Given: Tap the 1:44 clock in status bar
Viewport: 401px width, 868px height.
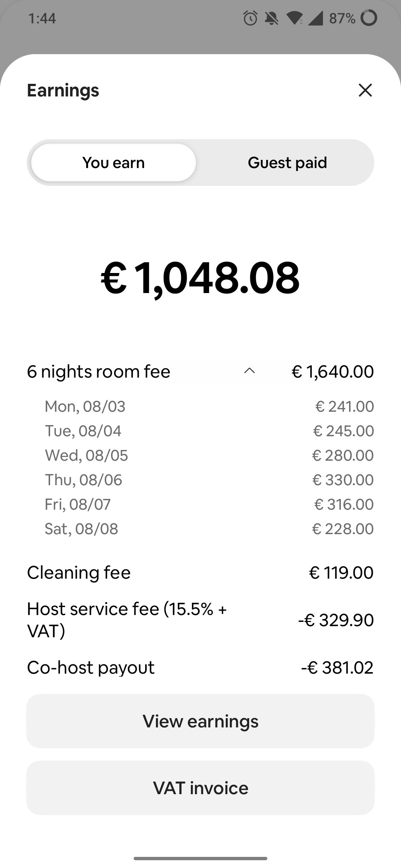Looking at the screenshot, I should click(x=42, y=18).
